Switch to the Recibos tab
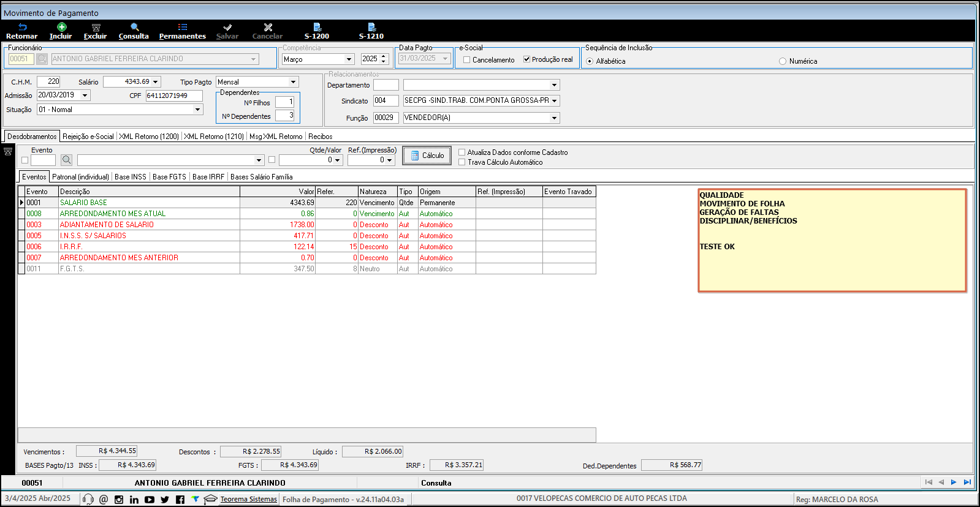The width and height of the screenshot is (980, 507). pos(321,137)
